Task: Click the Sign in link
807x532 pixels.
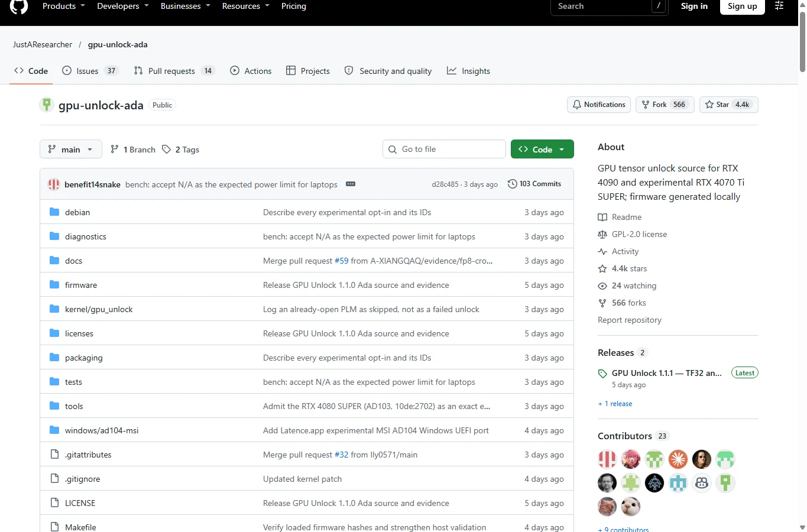Action: click(x=694, y=6)
